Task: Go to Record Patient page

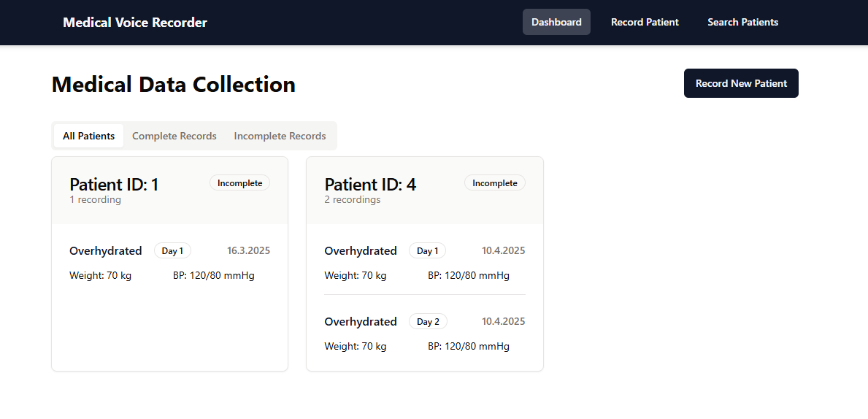Action: pyautogui.click(x=645, y=22)
